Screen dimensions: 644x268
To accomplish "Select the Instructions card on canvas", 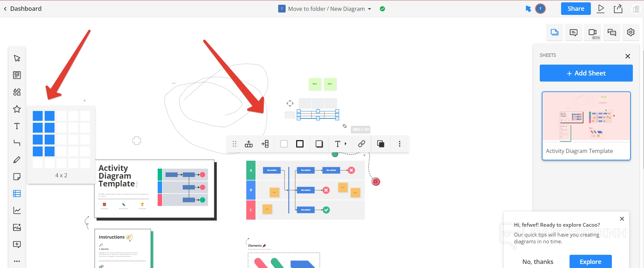I will click(123, 248).
